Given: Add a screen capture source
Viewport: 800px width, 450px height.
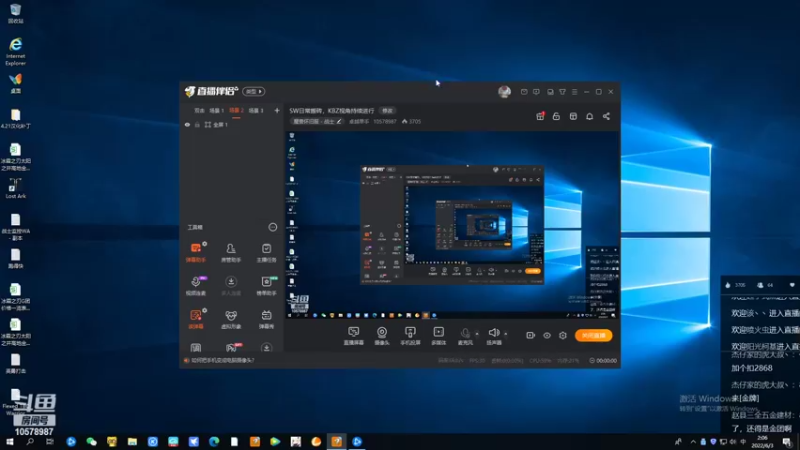Looking at the screenshot, I should coord(354,336).
